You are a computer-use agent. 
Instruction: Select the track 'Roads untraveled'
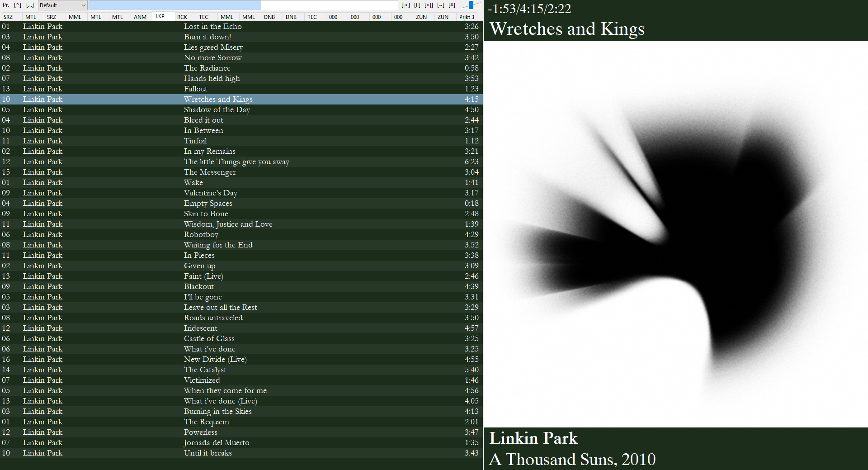point(241,318)
